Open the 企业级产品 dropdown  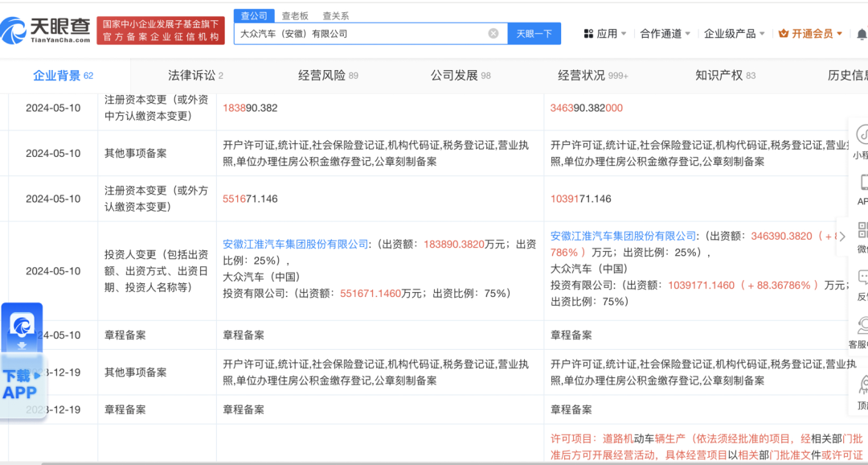pyautogui.click(x=734, y=34)
